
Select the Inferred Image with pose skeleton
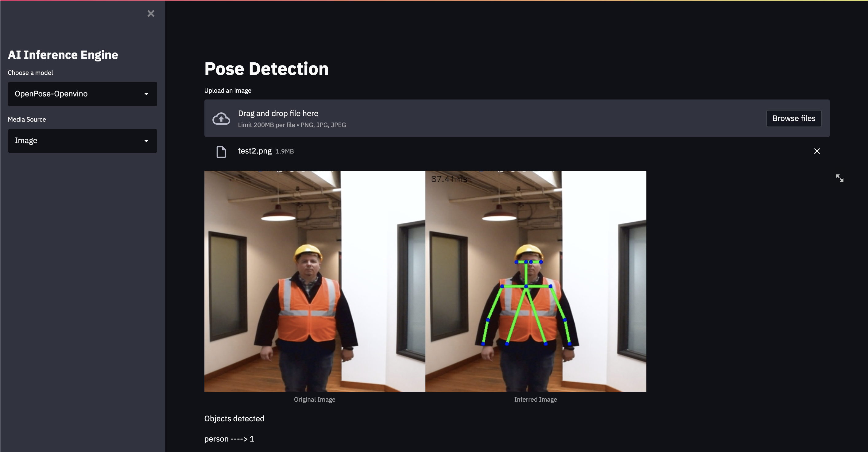pyautogui.click(x=535, y=281)
